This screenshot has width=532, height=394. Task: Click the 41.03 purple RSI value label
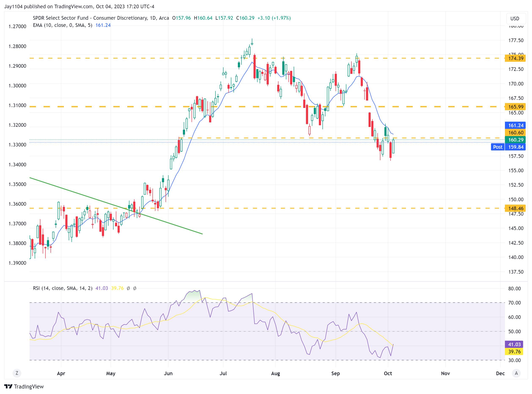pos(514,344)
